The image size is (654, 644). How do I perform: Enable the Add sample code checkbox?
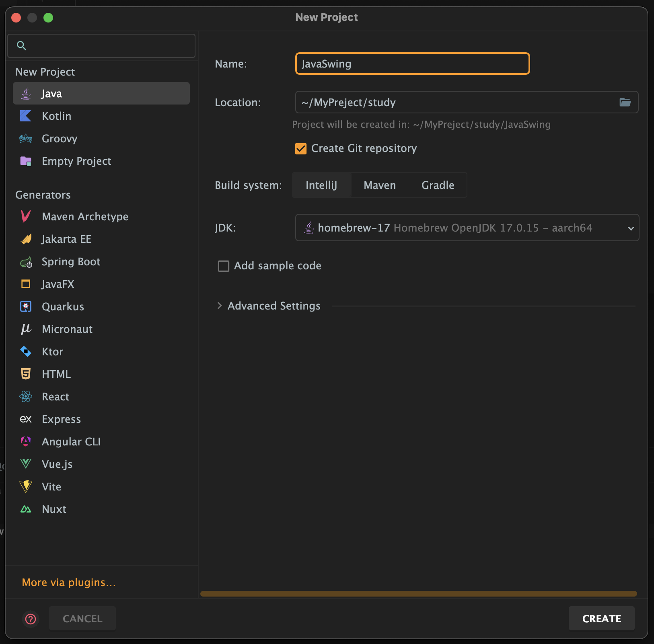(x=224, y=266)
